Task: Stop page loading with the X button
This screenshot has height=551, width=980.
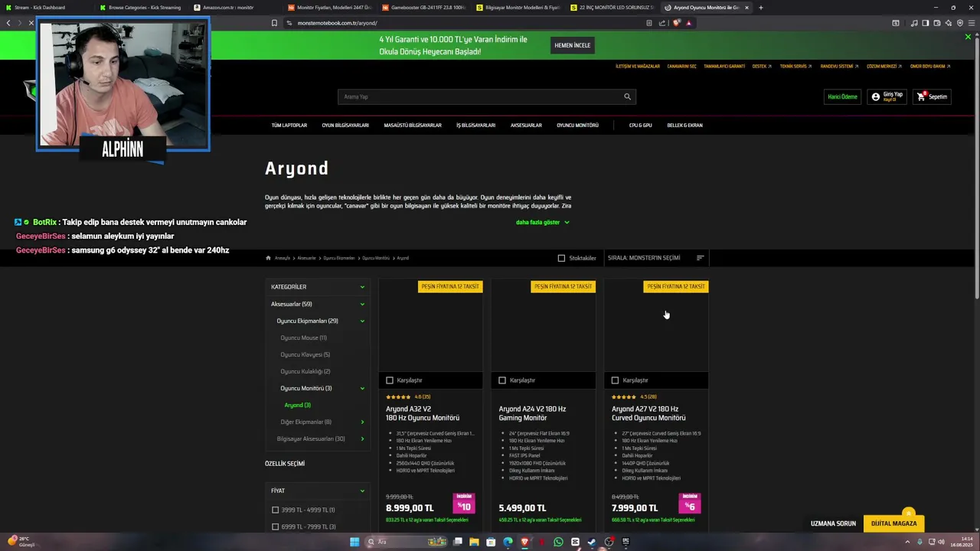Action: tap(31, 23)
